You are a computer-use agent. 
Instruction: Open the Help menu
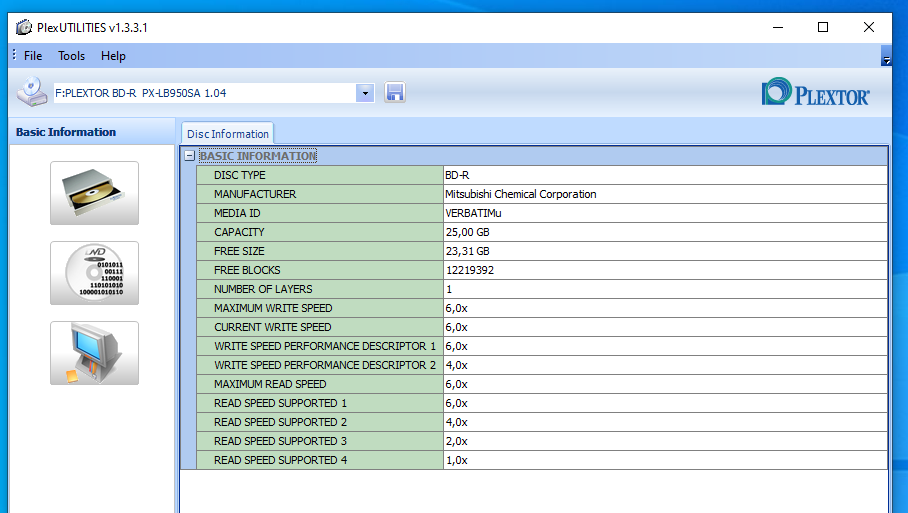click(113, 56)
